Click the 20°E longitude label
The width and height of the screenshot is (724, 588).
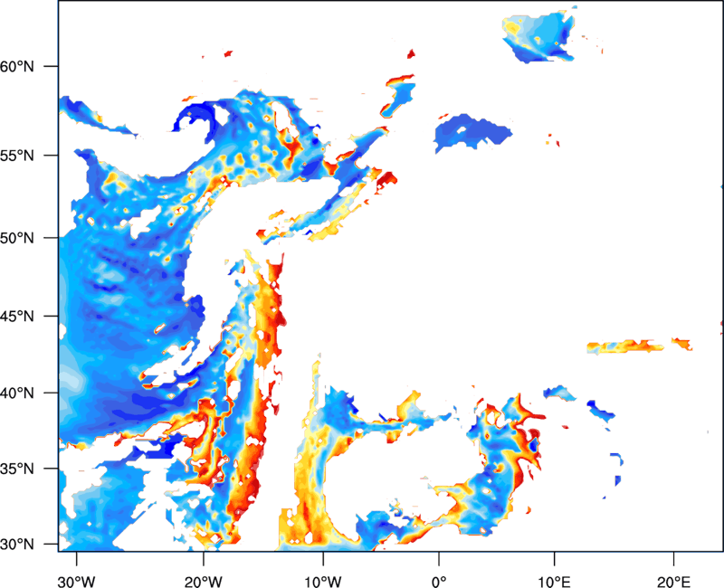(673, 582)
